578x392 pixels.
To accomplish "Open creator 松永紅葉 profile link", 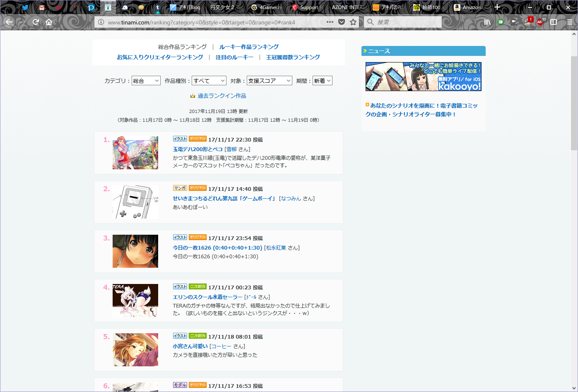I will [x=276, y=248].
